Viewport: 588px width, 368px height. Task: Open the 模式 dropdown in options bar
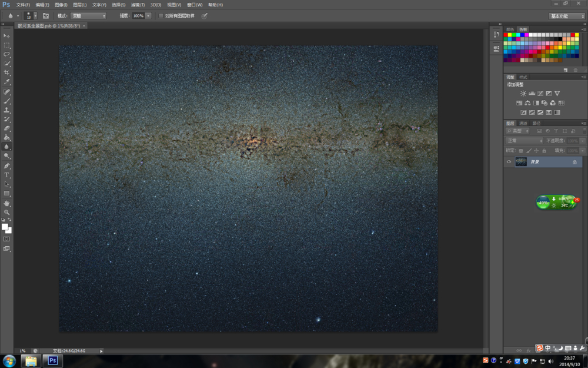88,16
